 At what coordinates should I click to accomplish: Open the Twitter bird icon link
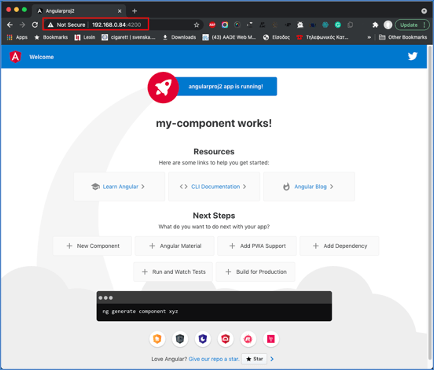coord(413,56)
